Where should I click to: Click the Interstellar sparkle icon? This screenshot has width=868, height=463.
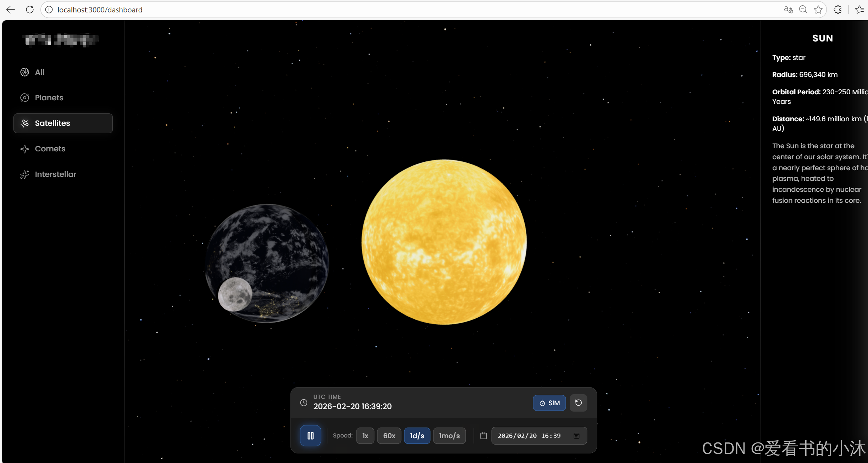click(25, 174)
